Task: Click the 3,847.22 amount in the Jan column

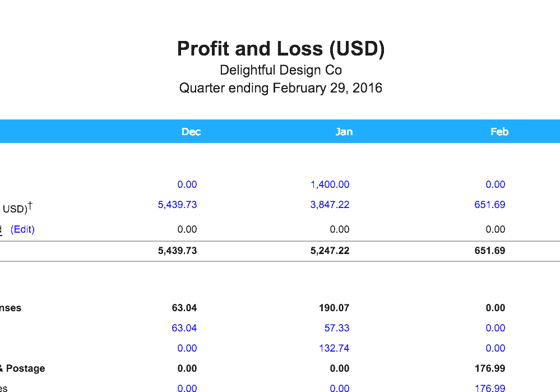Action: (x=330, y=204)
